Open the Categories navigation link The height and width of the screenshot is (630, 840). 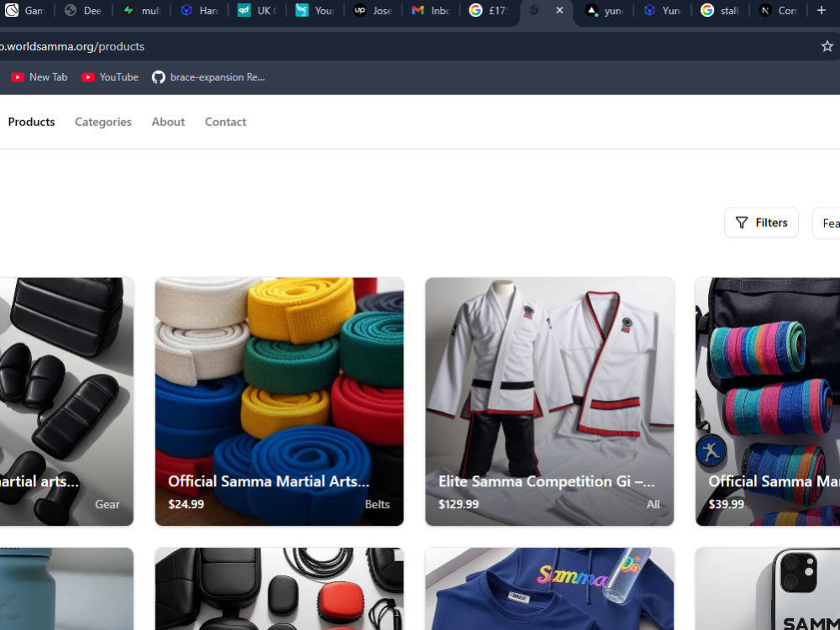point(103,122)
